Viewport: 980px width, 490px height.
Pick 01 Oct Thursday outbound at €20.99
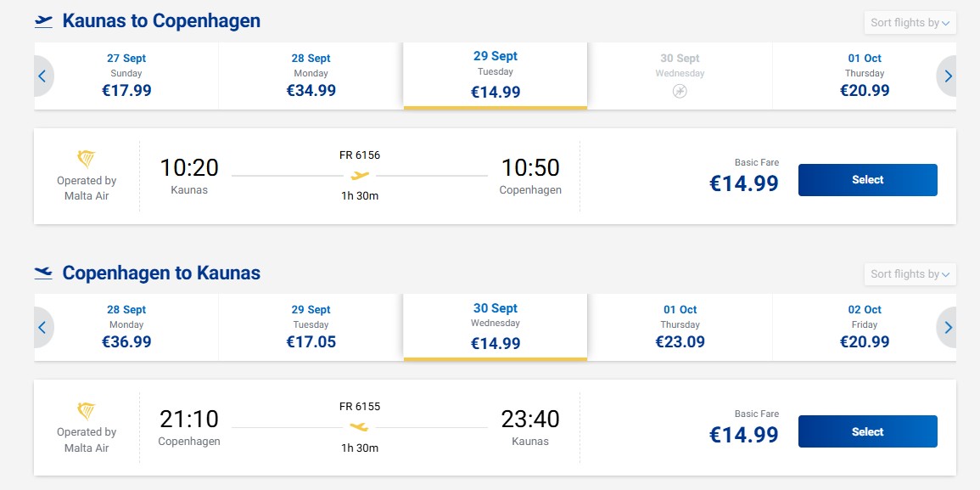(x=865, y=76)
